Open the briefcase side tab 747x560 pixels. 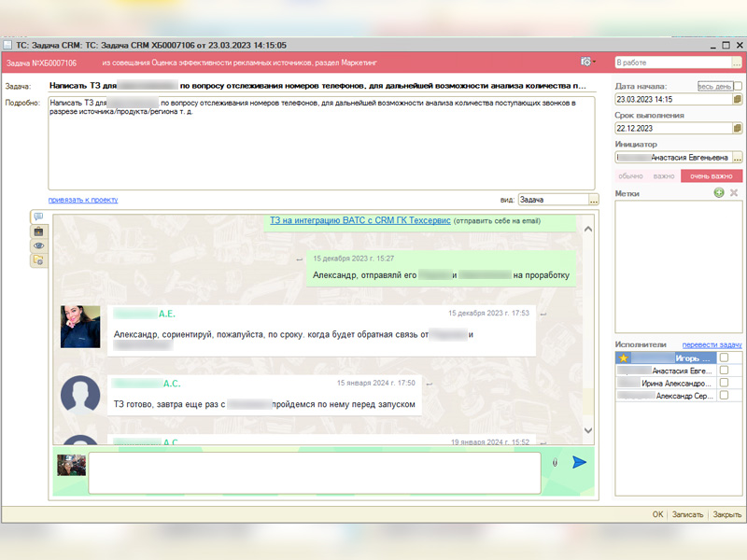(x=38, y=231)
